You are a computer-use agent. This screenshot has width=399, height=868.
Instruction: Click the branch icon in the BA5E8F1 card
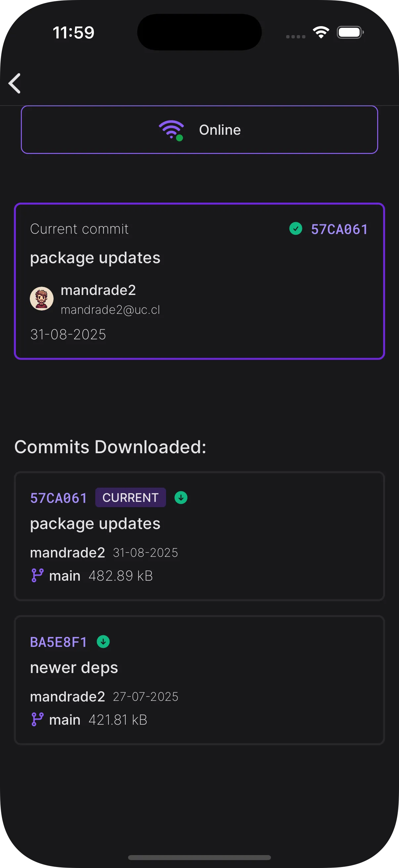point(37,719)
